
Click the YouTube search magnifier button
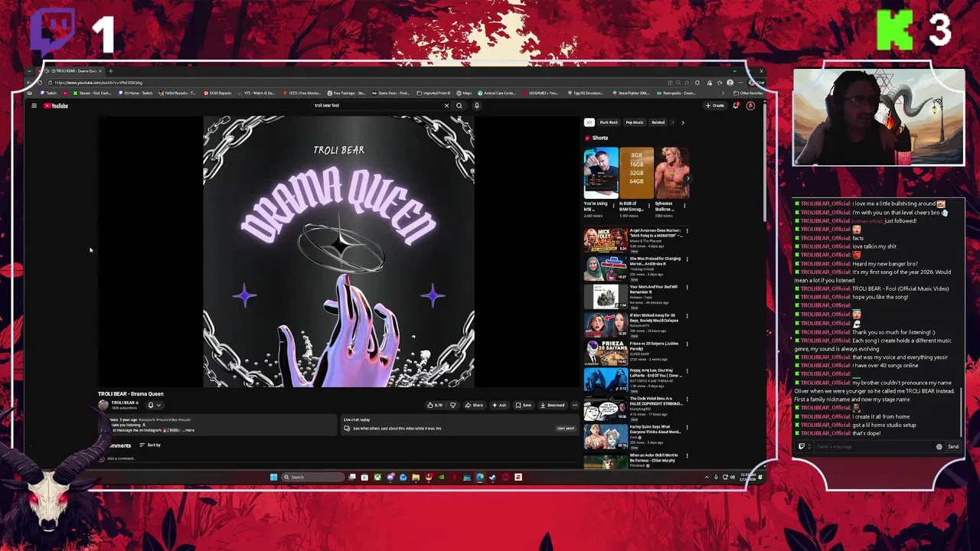click(x=459, y=106)
